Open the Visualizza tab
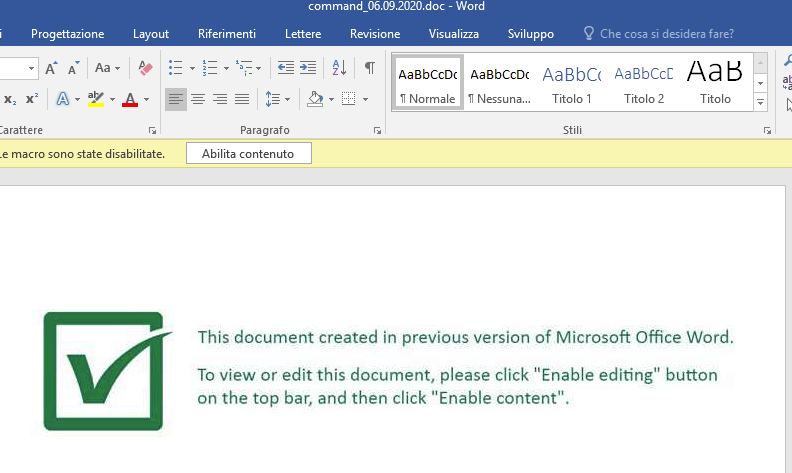 click(x=454, y=34)
